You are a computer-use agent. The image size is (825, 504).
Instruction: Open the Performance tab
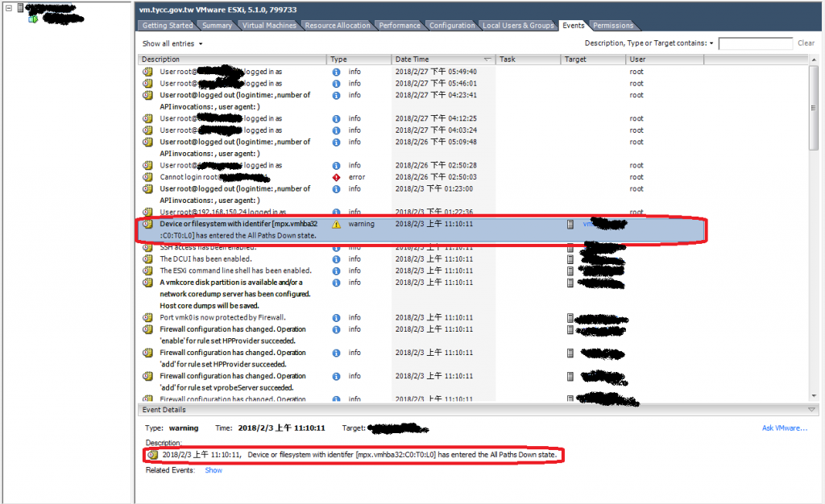coord(400,25)
